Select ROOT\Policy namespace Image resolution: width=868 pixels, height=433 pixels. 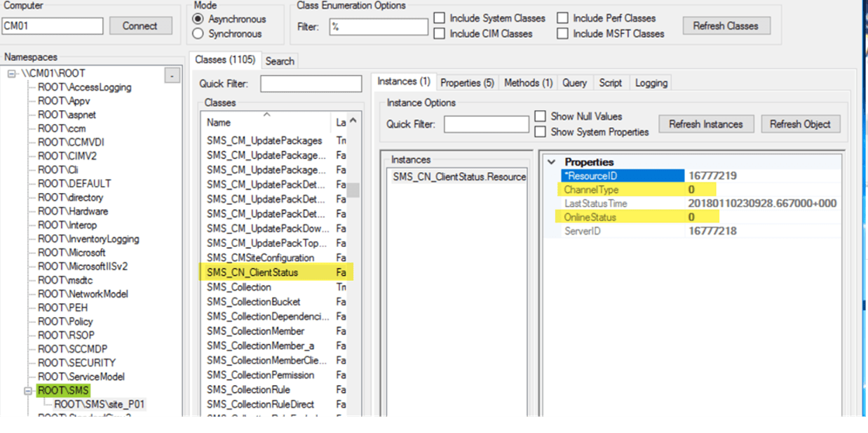point(66,321)
